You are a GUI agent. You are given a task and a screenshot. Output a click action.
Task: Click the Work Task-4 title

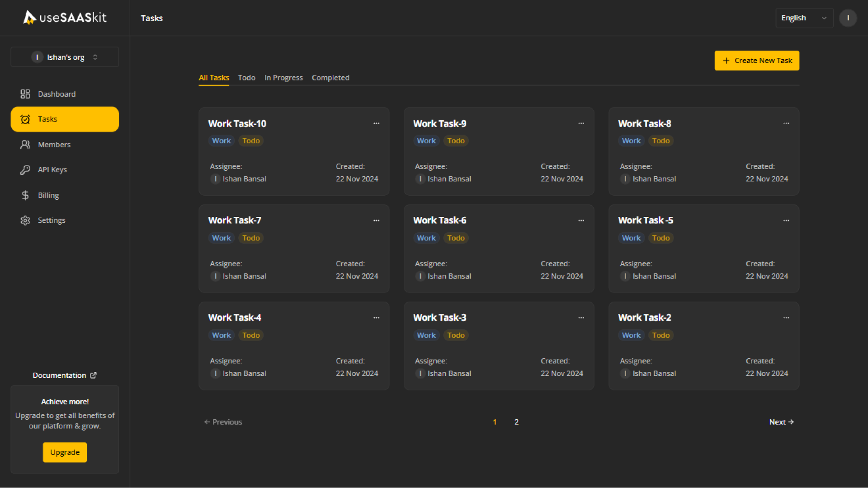(235, 318)
